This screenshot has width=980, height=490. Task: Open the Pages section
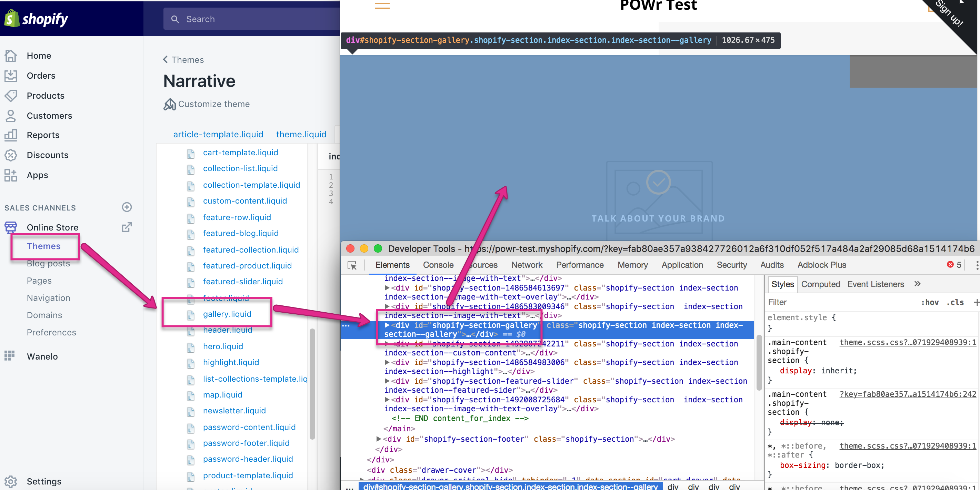coord(39,281)
